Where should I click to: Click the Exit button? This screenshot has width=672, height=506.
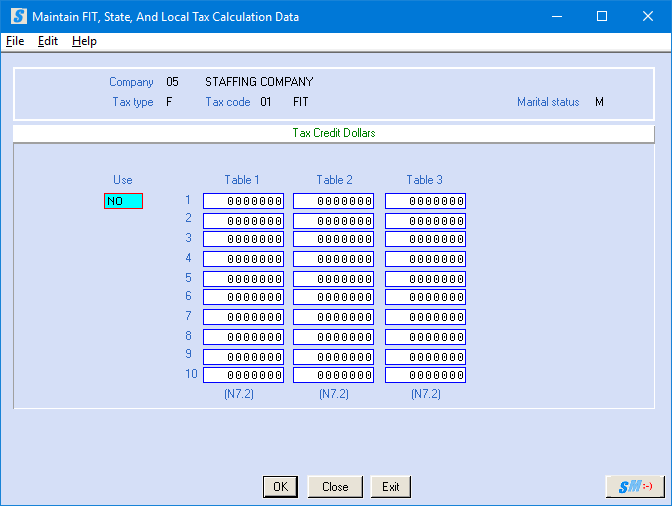tap(390, 487)
